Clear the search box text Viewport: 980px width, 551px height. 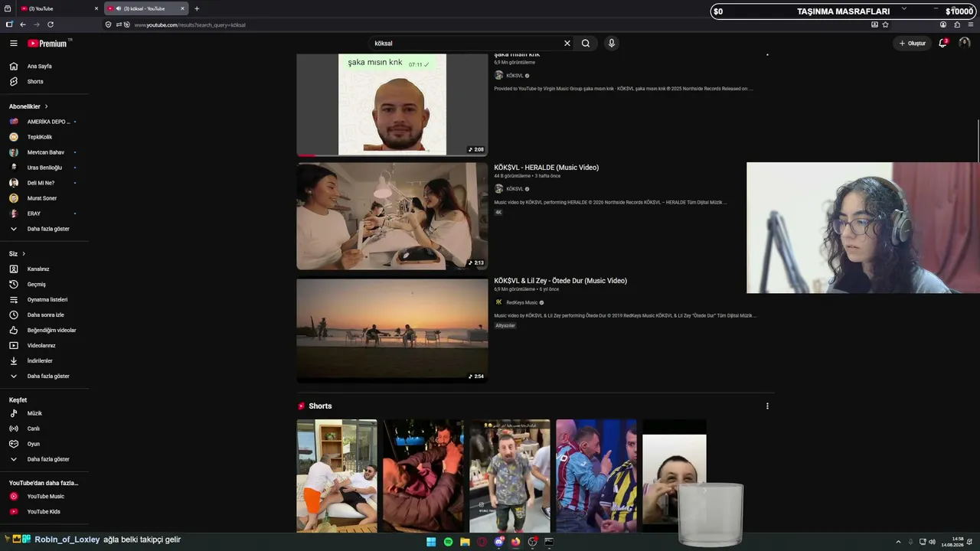tap(567, 44)
